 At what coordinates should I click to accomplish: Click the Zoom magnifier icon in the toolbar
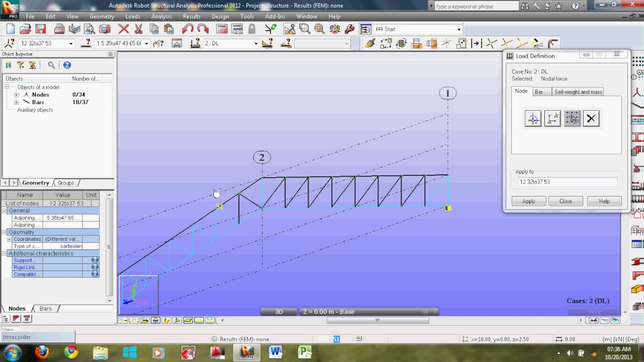[x=304, y=29]
